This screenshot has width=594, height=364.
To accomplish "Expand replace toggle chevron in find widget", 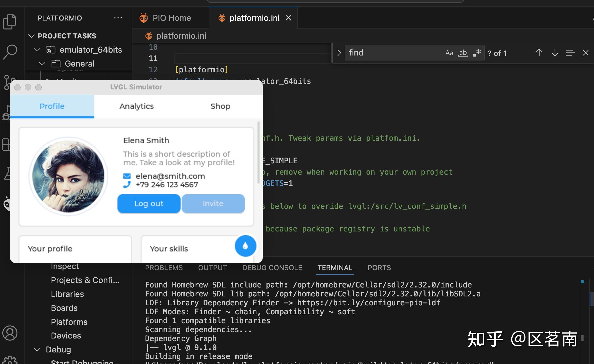I will [x=339, y=53].
